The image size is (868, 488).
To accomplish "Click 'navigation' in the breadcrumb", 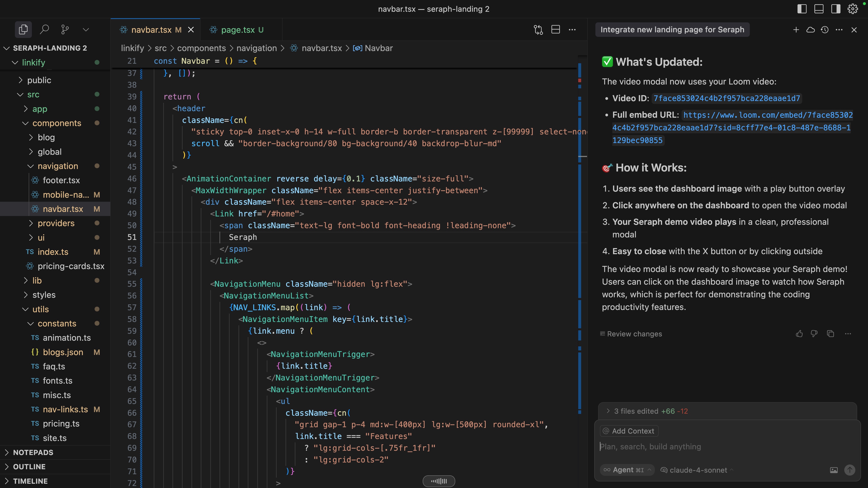I will point(256,48).
